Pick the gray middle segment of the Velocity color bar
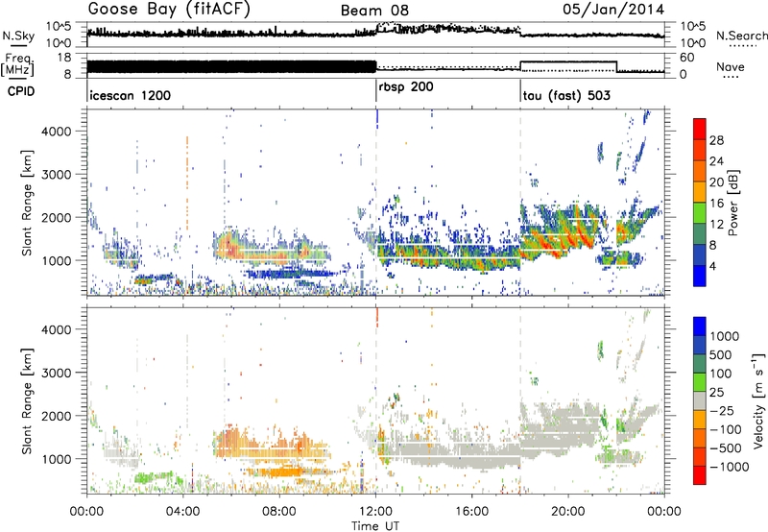 tap(700, 400)
